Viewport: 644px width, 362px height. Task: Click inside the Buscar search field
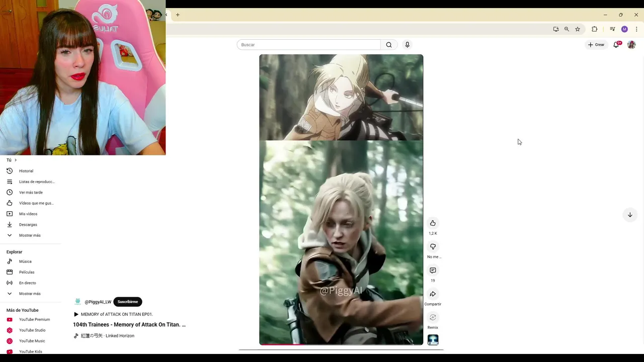coord(308,45)
